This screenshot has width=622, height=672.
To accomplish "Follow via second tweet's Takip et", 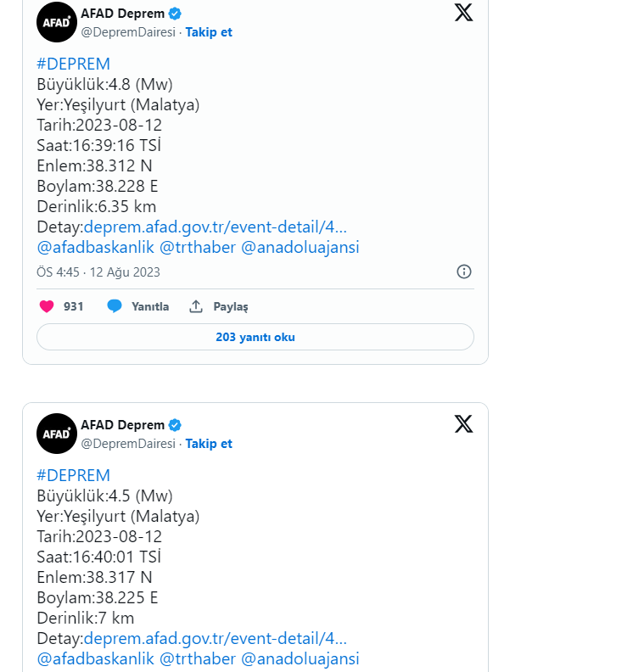I will pyautogui.click(x=209, y=444).
